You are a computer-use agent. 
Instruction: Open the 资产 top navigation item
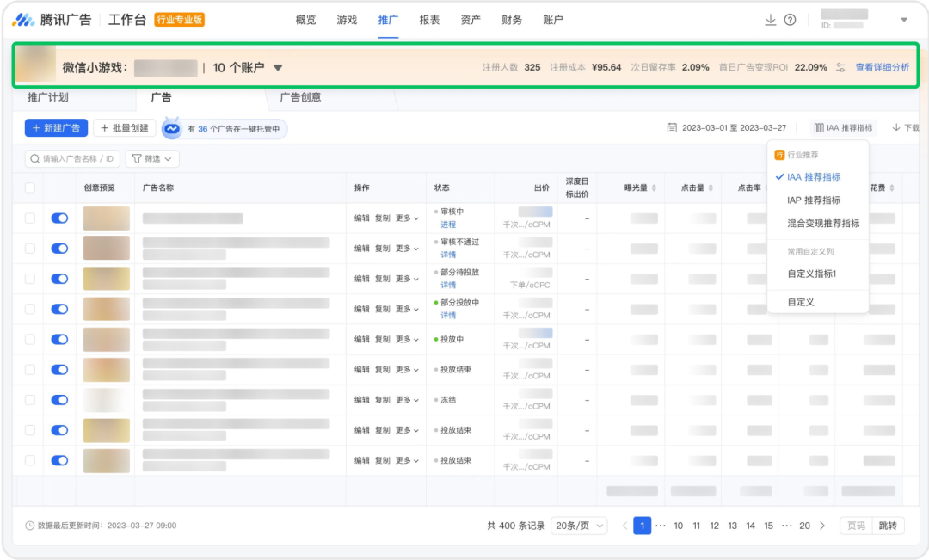pos(471,20)
